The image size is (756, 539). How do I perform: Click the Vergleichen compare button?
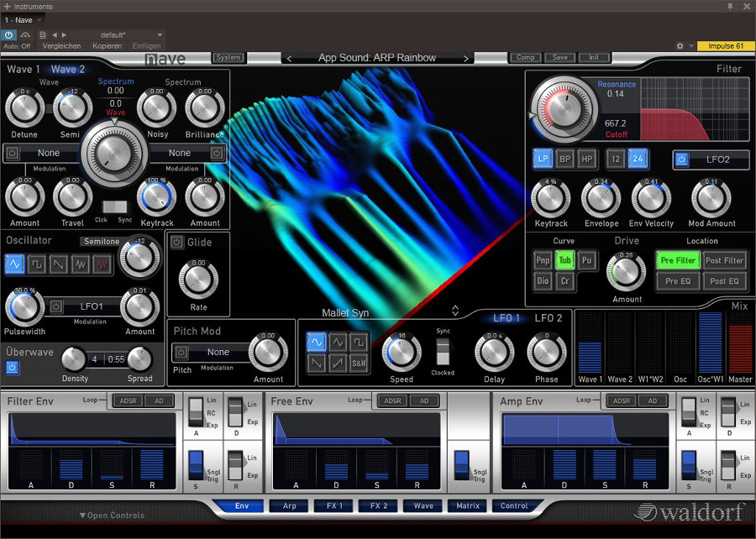[61, 46]
